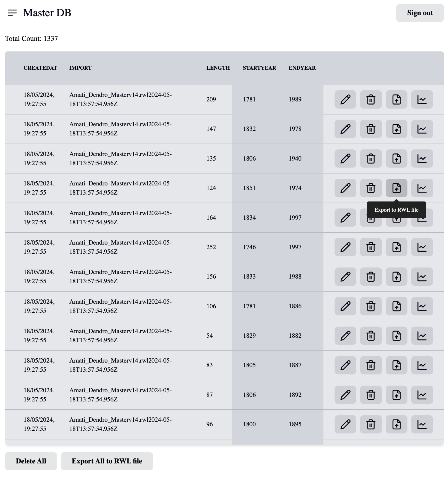This screenshot has width=448, height=480.
Task: Click the Sign out button
Action: tap(420, 13)
